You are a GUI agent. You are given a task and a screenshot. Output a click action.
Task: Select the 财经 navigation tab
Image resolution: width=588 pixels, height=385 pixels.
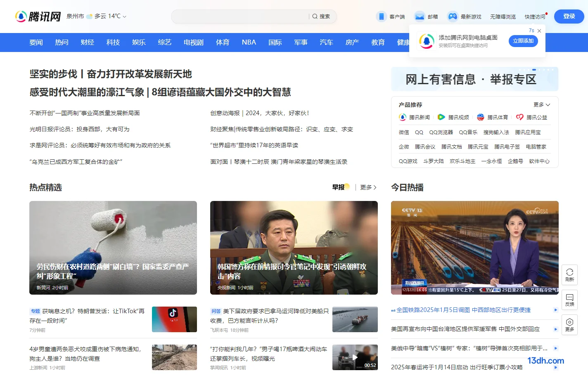(x=87, y=43)
